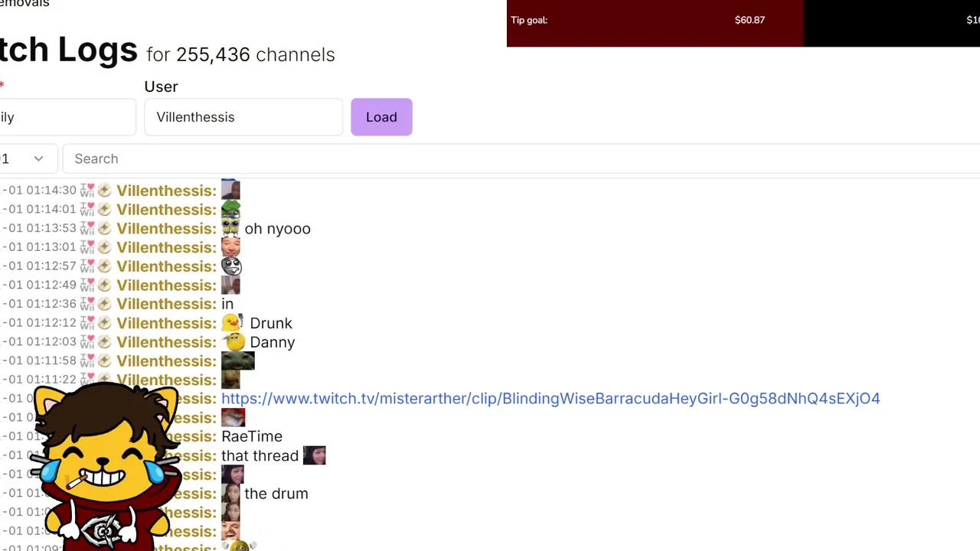Click the round badge at 01:12:36
The height and width of the screenshot is (551, 980).
click(104, 304)
